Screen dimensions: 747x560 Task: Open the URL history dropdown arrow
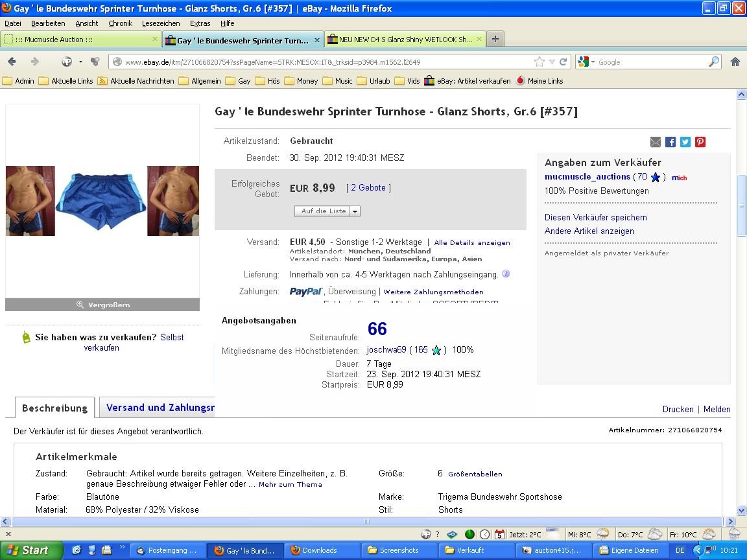552,62
